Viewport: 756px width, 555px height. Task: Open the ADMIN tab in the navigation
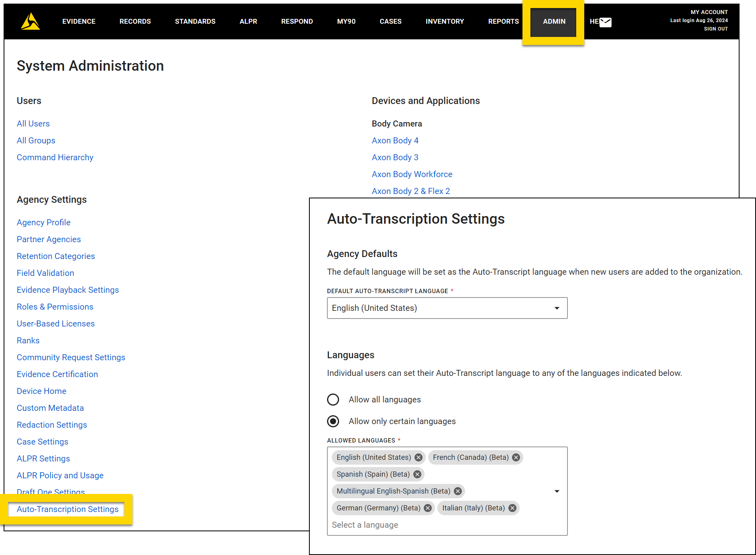[554, 21]
